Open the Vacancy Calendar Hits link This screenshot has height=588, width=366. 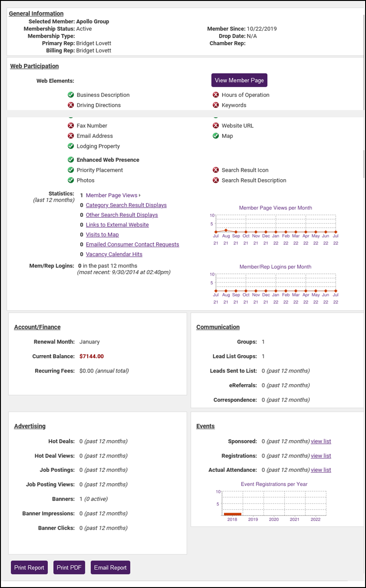[x=114, y=254]
